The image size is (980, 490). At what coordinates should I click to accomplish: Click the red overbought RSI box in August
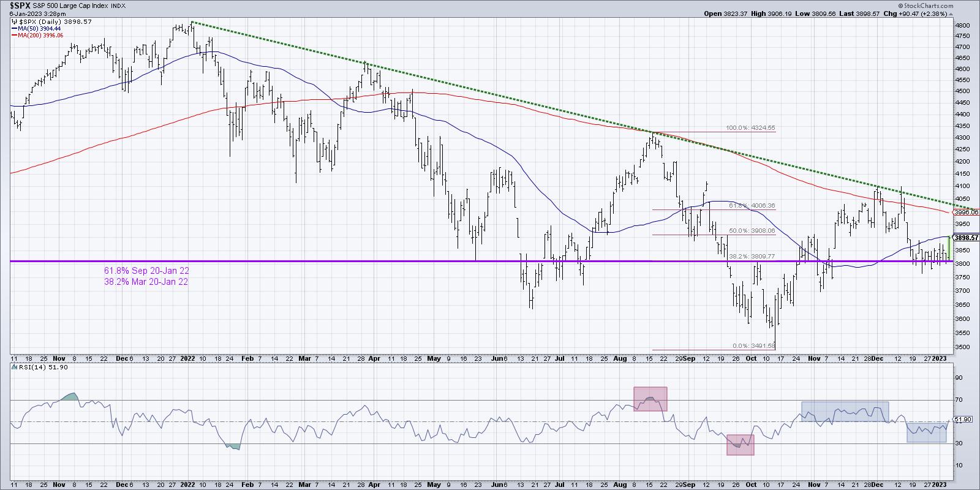click(650, 399)
